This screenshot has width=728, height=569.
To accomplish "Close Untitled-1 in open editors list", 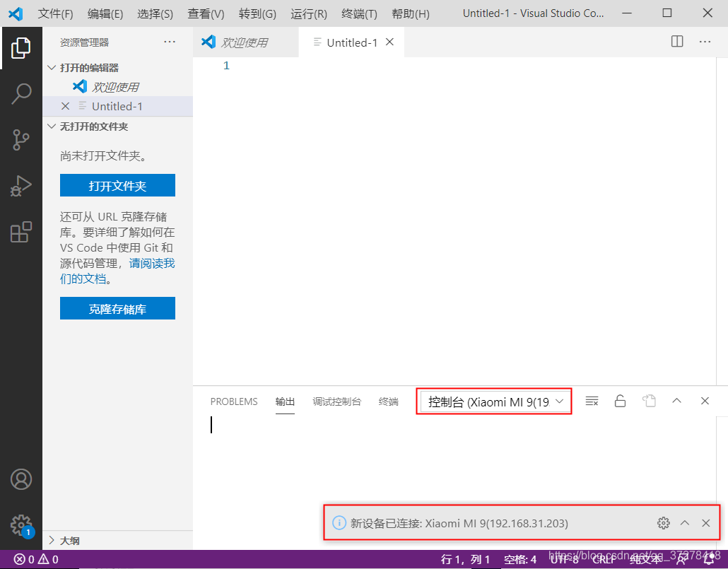I will [x=66, y=106].
